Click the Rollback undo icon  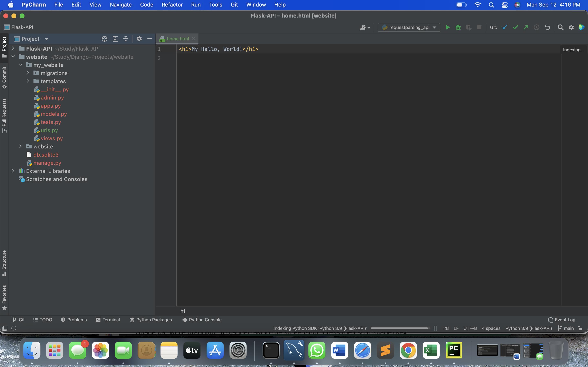[547, 28]
